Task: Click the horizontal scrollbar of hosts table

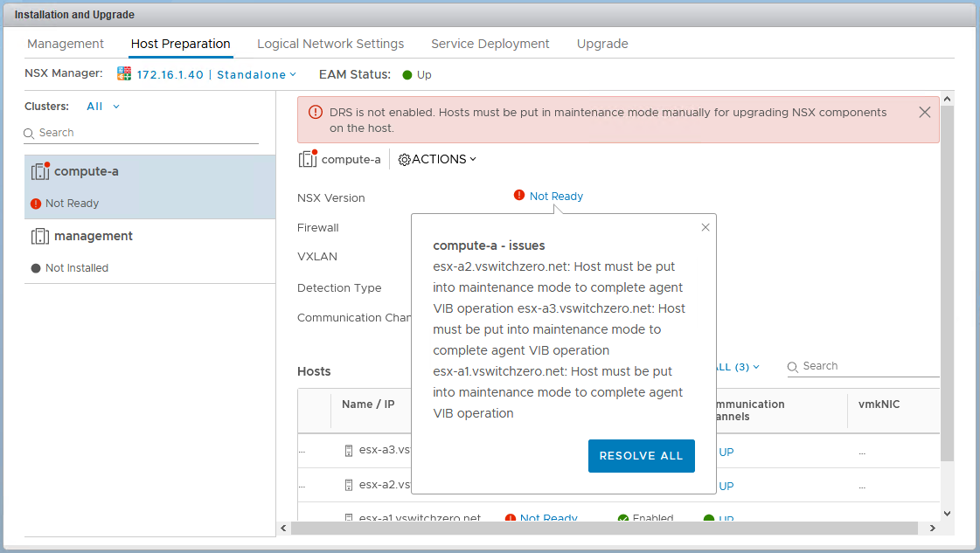Action: tap(603, 528)
